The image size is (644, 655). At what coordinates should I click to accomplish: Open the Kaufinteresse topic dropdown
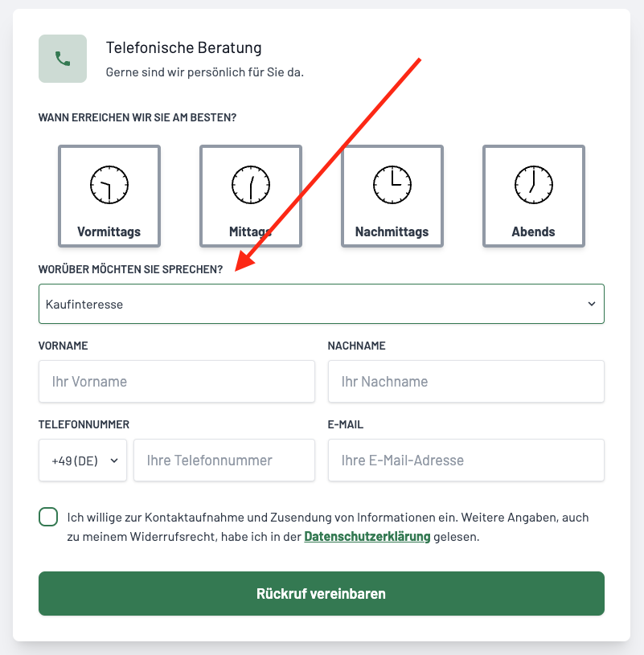tap(322, 304)
